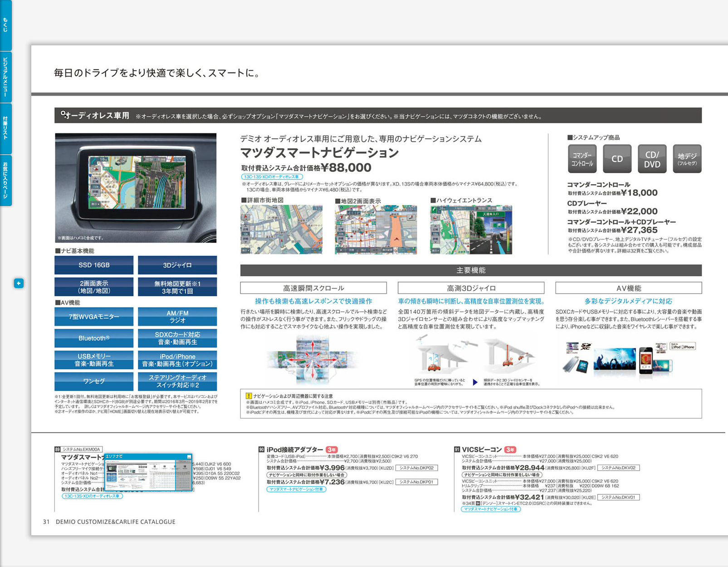Click the 地デジ (フルセグ) badge
728x567 pixels.
pyautogui.click(x=687, y=159)
